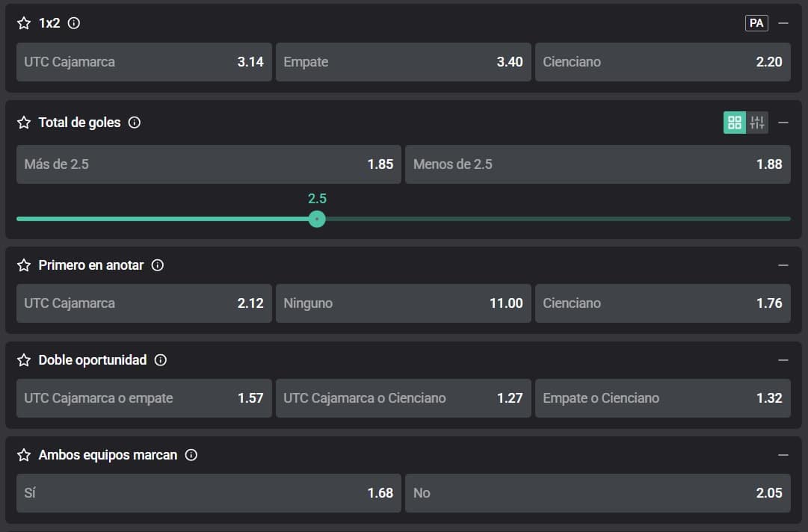Choose Sí for both teams scoring
This screenshot has width=808, height=532.
tap(209, 493)
